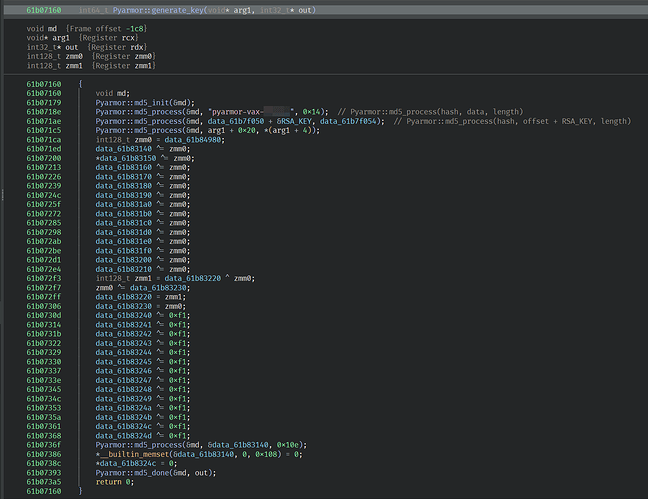Screen dimensions: 648x499
Task: Click "Register rdx" annotation for out
Action: click(x=117, y=47)
